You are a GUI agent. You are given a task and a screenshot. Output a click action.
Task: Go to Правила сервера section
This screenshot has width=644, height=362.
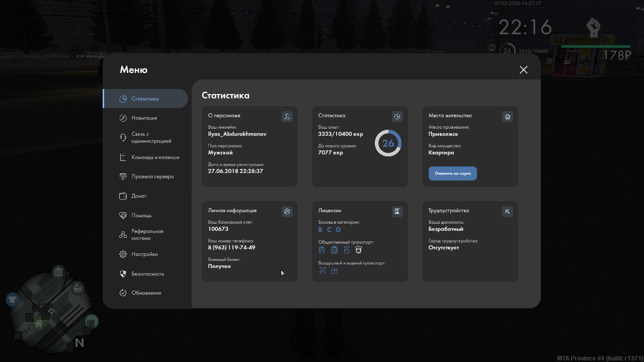(x=152, y=176)
